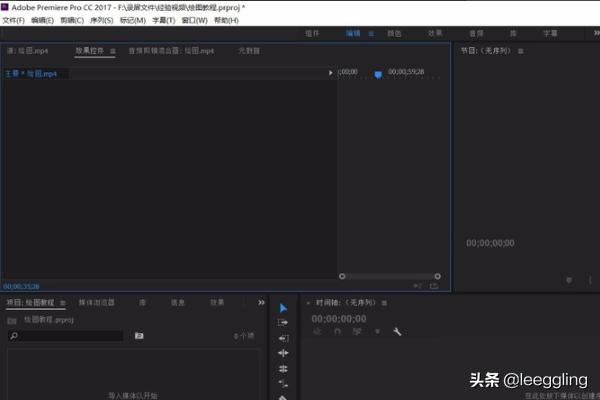Show more workspaces overflow chevron
Viewport: 600px width, 400px height.
click(x=597, y=33)
